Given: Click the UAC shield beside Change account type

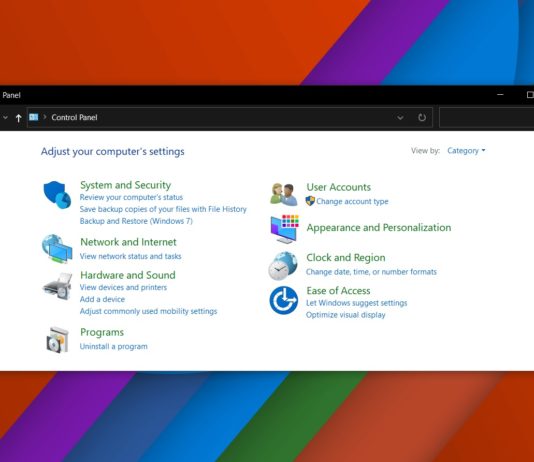Looking at the screenshot, I should [310, 201].
